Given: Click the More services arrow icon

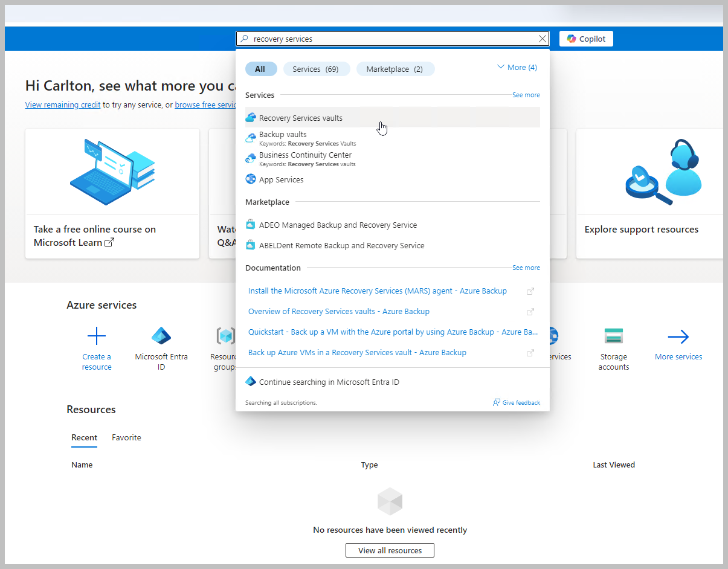Looking at the screenshot, I should pos(678,336).
